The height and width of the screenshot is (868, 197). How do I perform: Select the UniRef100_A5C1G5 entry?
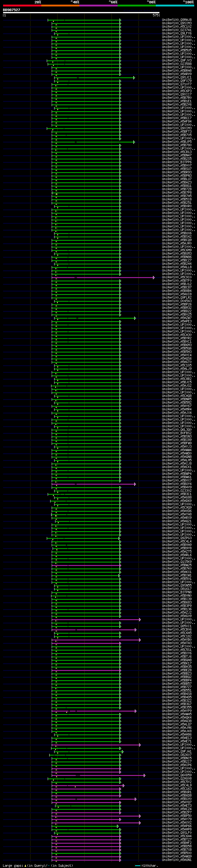tap(177, 365)
